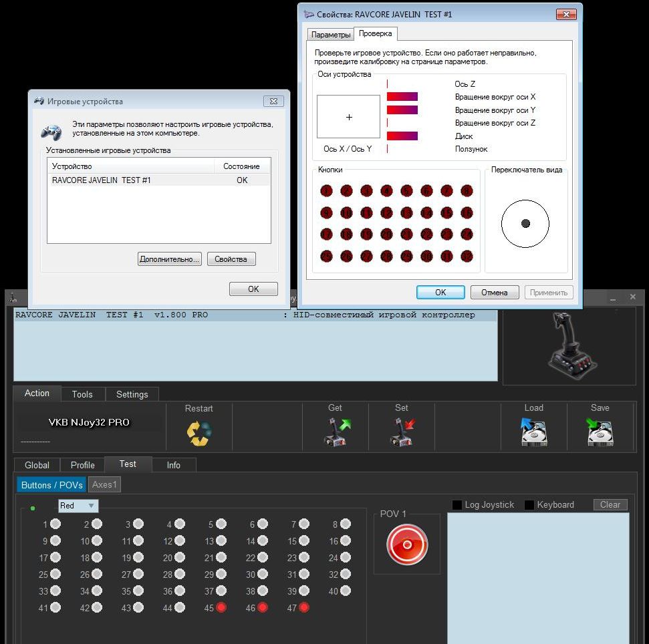
Task: Click the X/Y axis crosshair box
Action: pos(348,117)
